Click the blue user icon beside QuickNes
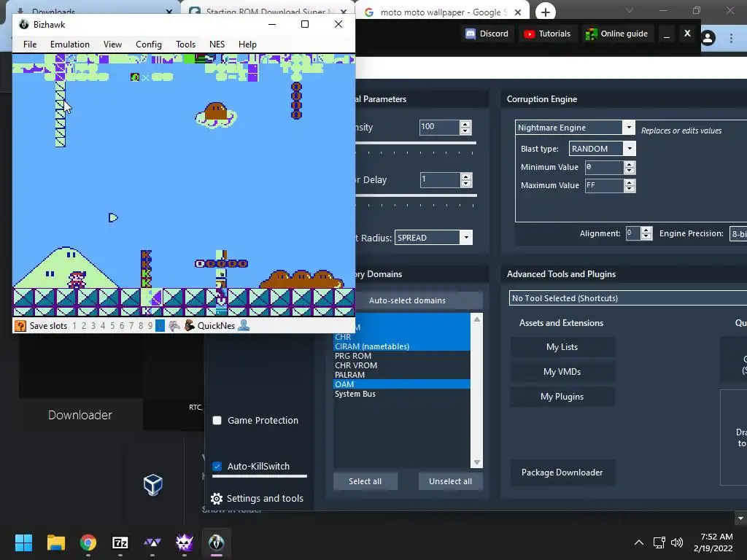This screenshot has width=747, height=560. coord(244,325)
